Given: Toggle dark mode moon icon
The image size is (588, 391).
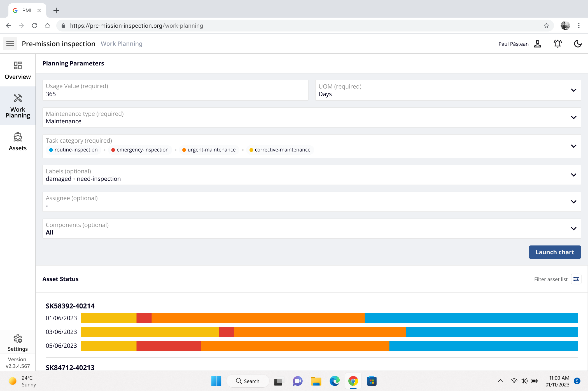Looking at the screenshot, I should (x=578, y=44).
